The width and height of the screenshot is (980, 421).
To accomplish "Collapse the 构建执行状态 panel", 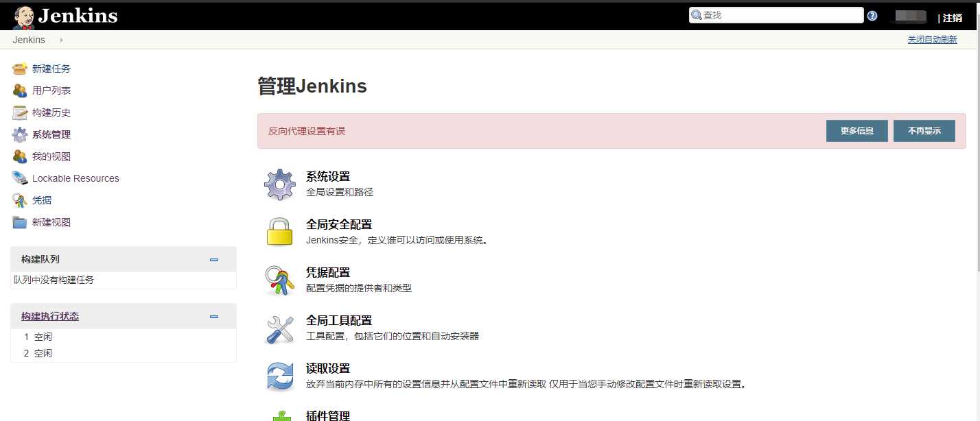I will click(x=214, y=317).
